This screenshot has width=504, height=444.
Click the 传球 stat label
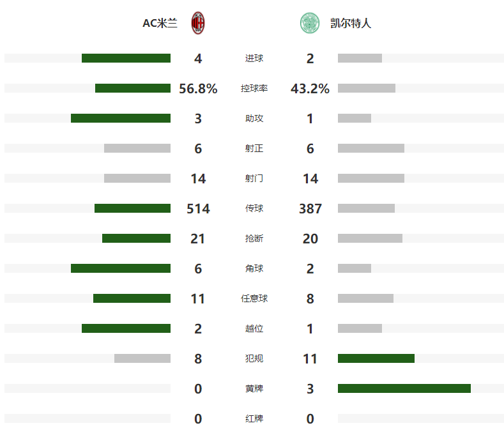(x=254, y=208)
